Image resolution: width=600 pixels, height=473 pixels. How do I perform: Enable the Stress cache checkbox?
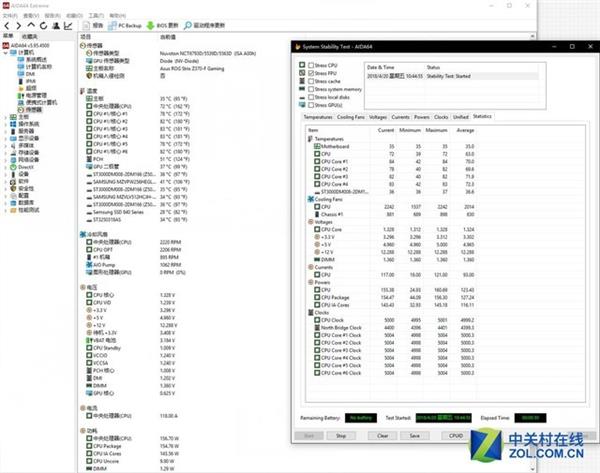311,81
